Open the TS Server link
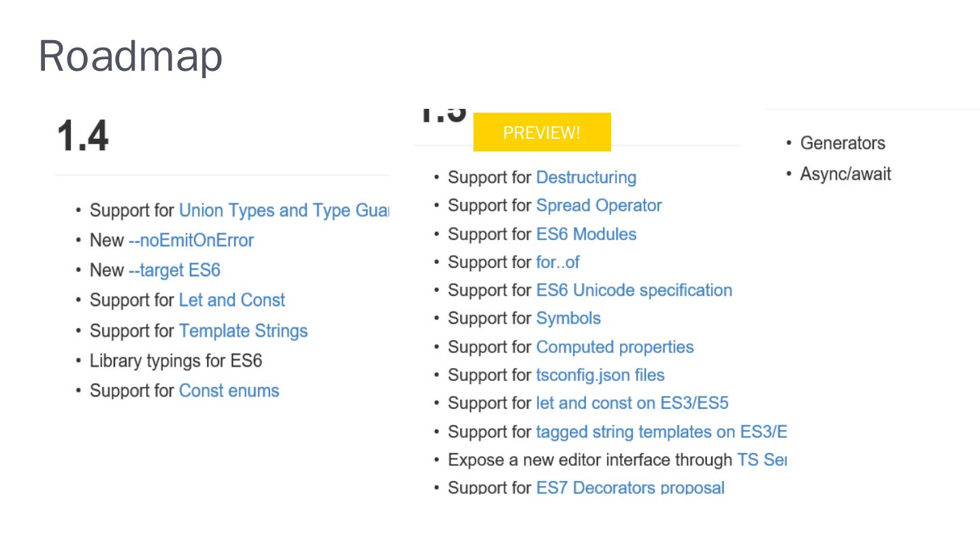980x551 pixels. coord(762,461)
